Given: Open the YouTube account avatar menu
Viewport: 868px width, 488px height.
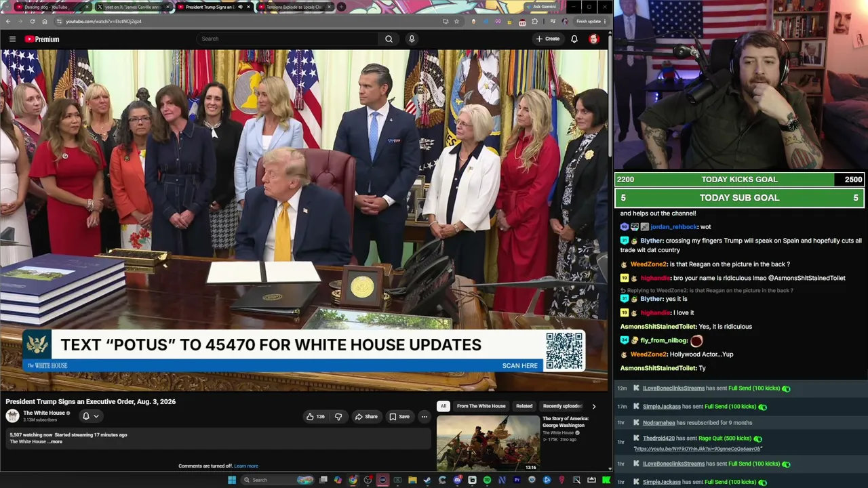Looking at the screenshot, I should click(x=594, y=39).
